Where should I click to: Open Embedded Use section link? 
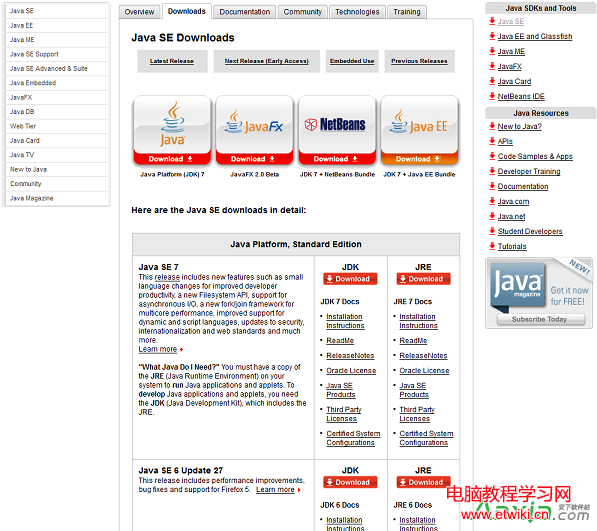click(352, 61)
